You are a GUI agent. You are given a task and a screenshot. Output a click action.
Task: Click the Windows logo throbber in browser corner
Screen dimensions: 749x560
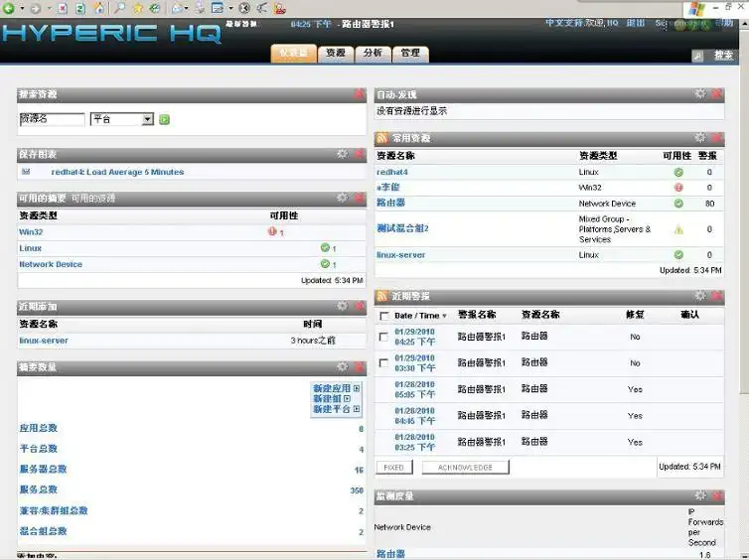coord(696,9)
